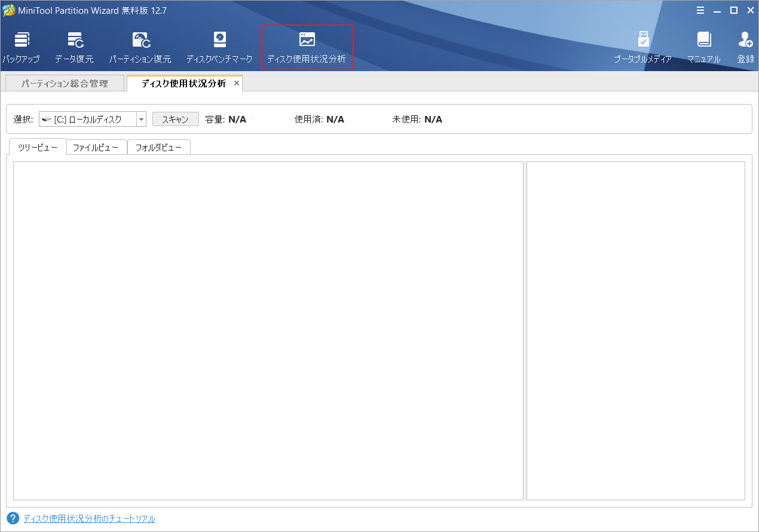The image size is (759, 532).
Task: Open the hamburger menu in title bar
Action: coord(700,10)
